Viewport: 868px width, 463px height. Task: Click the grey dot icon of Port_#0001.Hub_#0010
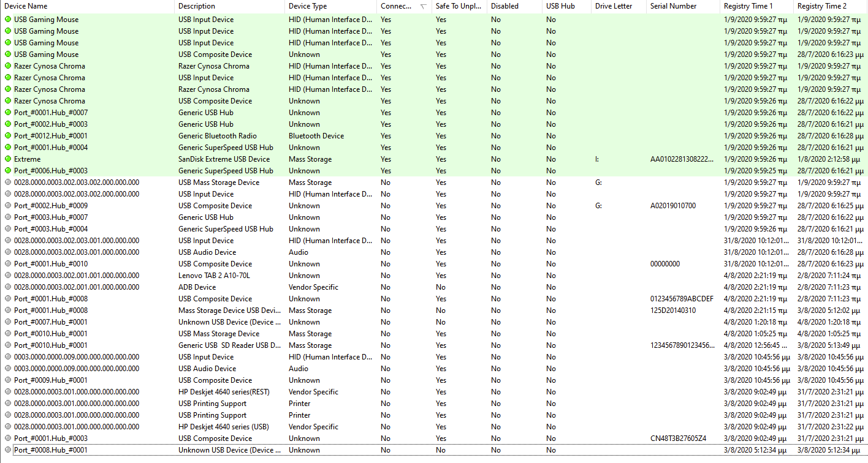pyautogui.click(x=8, y=264)
